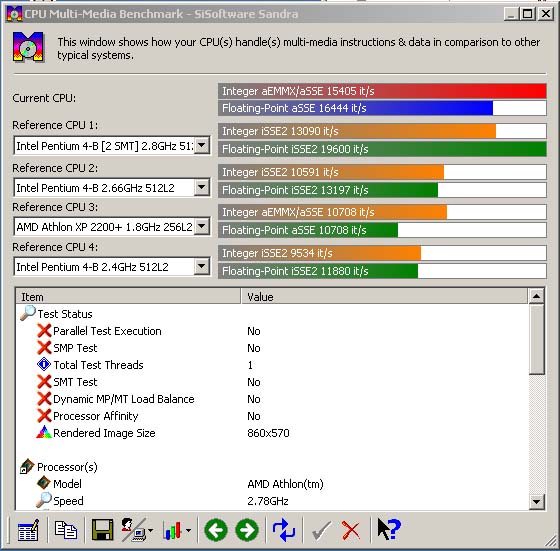The image size is (560, 551).
Task: Click the red X beside Processor Affinity
Action: click(x=44, y=416)
